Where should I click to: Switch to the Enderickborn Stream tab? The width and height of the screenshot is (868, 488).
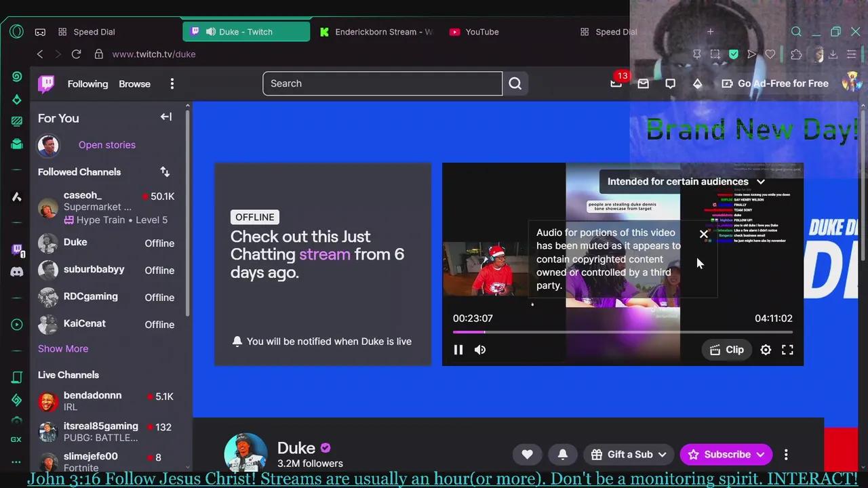point(376,32)
